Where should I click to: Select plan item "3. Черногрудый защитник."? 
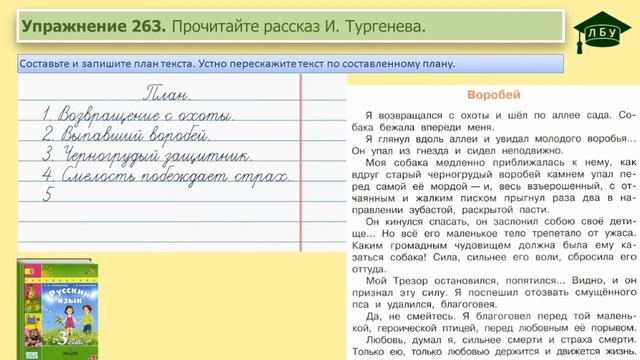pyautogui.click(x=147, y=155)
